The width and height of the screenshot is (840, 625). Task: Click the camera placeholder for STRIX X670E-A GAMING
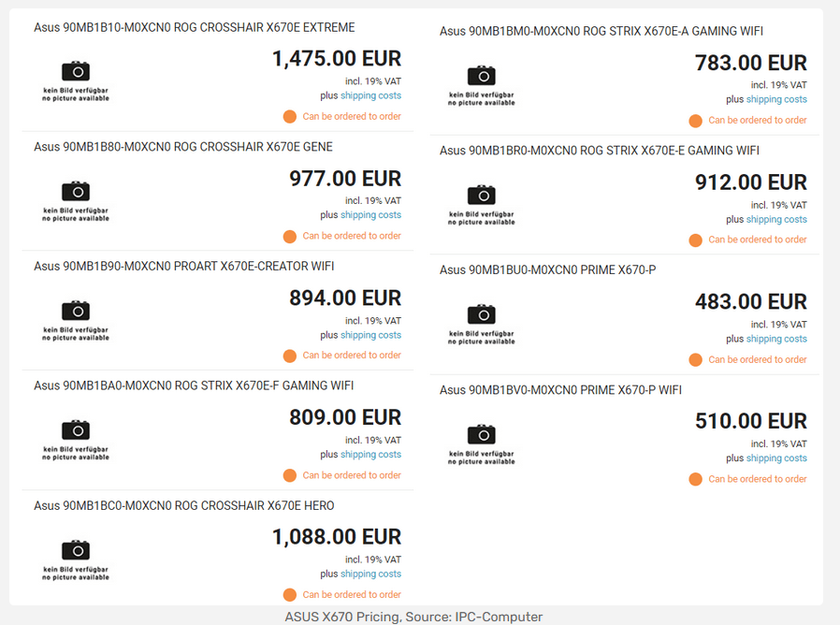[481, 85]
